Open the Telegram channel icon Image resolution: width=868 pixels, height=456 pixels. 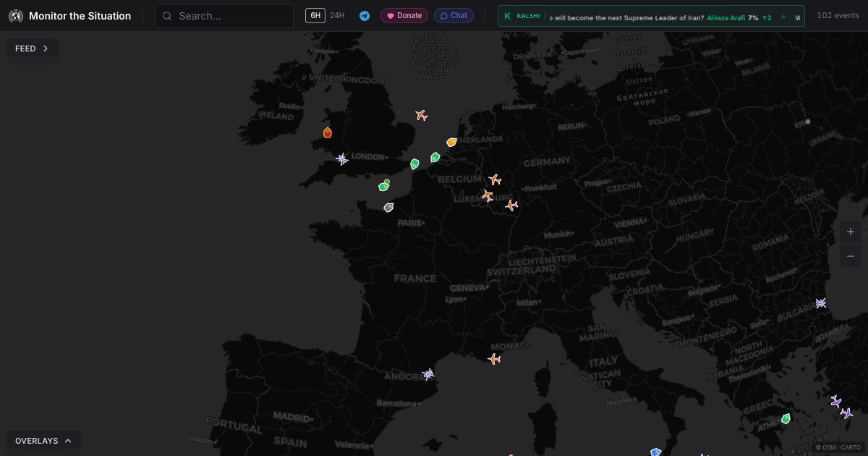tap(365, 15)
